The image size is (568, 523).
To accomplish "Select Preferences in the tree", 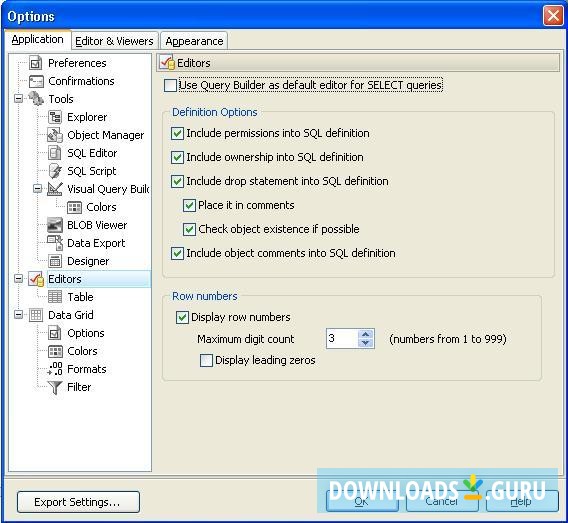I will click(77, 63).
